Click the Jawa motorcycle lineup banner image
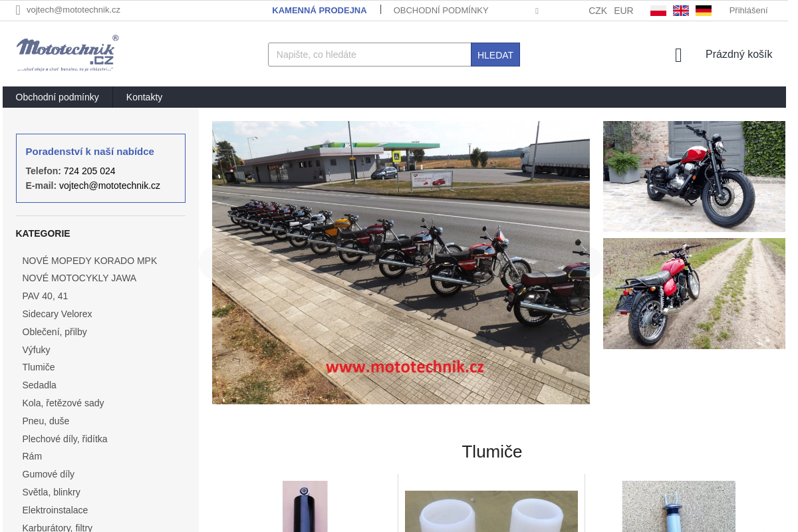This screenshot has width=798, height=532. [400, 262]
